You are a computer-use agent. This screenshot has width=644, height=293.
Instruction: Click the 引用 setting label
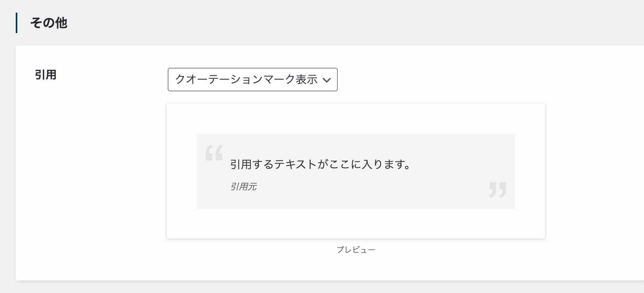coord(46,75)
